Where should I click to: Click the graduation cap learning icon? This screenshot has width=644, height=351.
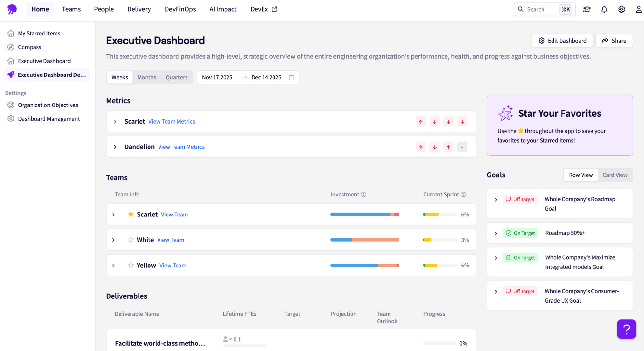[587, 9]
